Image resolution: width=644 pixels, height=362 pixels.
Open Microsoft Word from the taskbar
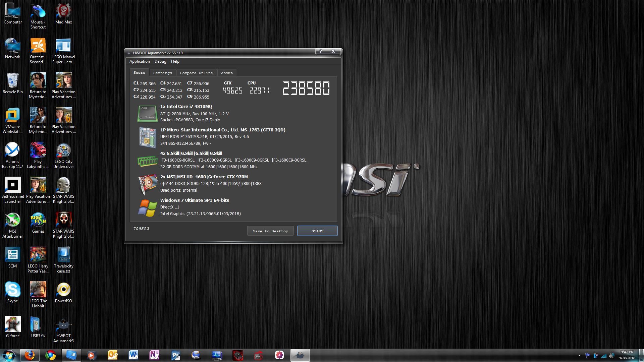coord(133,355)
